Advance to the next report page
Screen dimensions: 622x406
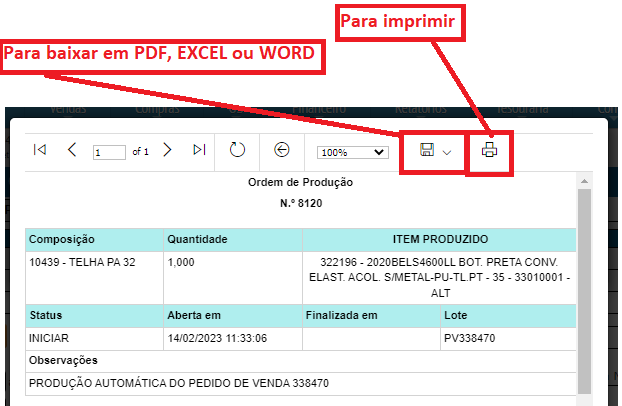[167, 150]
